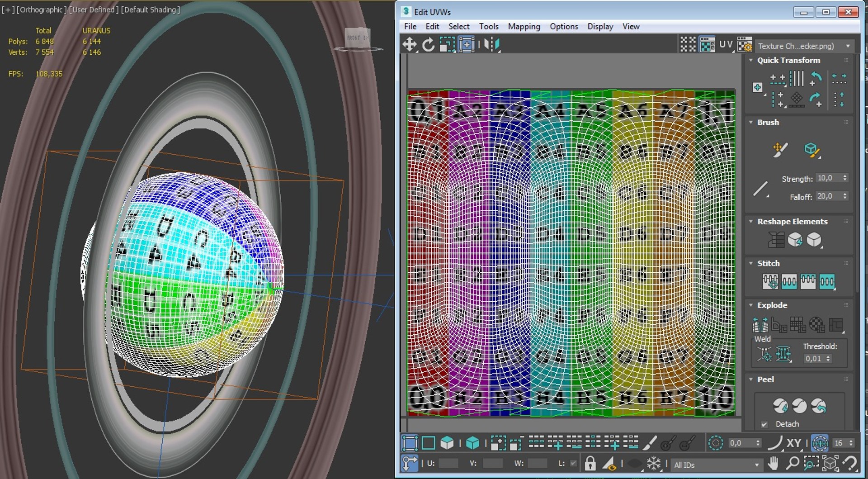The width and height of the screenshot is (868, 479).
Task: Click the Quick Peel icon
Action: tap(780, 406)
